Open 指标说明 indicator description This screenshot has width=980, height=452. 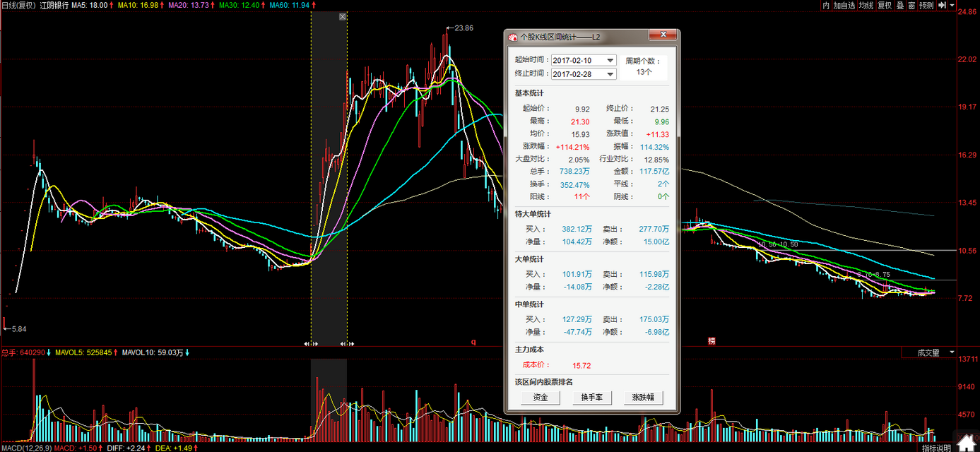[936, 448]
